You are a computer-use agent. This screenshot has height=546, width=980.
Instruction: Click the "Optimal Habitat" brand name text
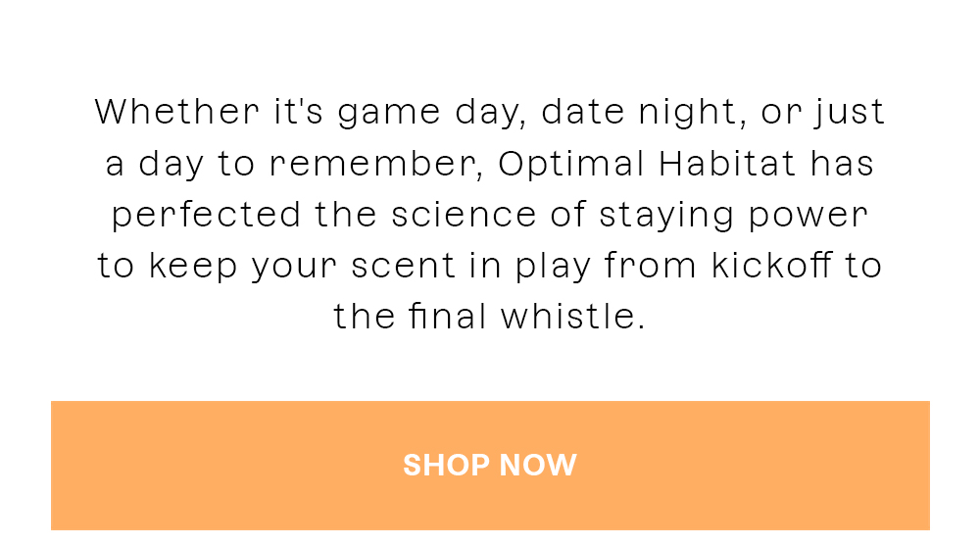click(x=647, y=164)
